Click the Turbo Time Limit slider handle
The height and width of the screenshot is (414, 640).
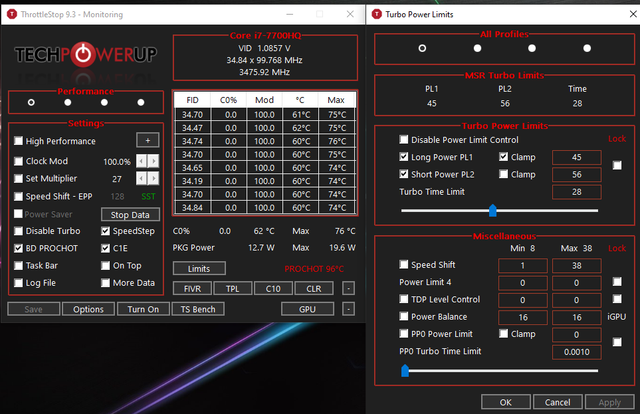coord(493,211)
